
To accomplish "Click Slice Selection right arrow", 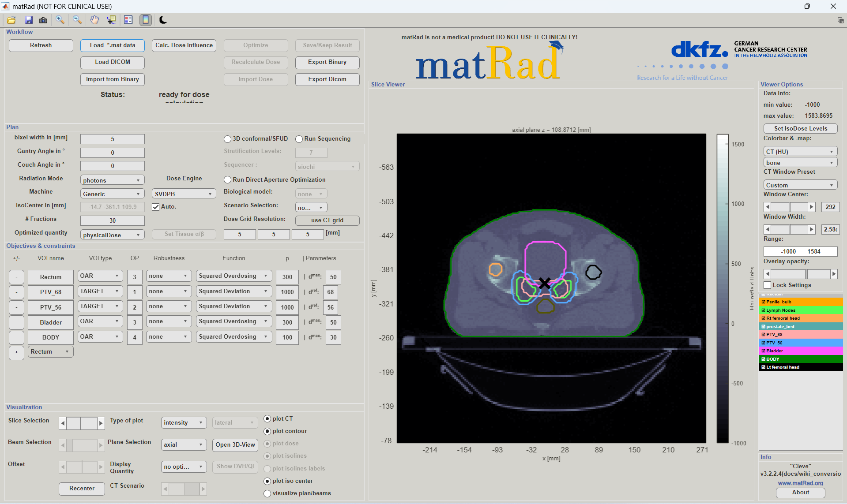I will coord(101,423).
